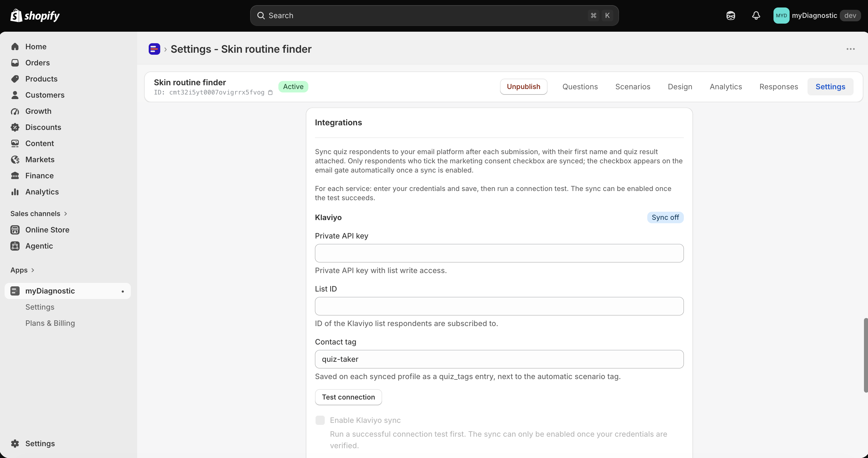
Task: Open the notifications bell
Action: [x=756, y=16]
